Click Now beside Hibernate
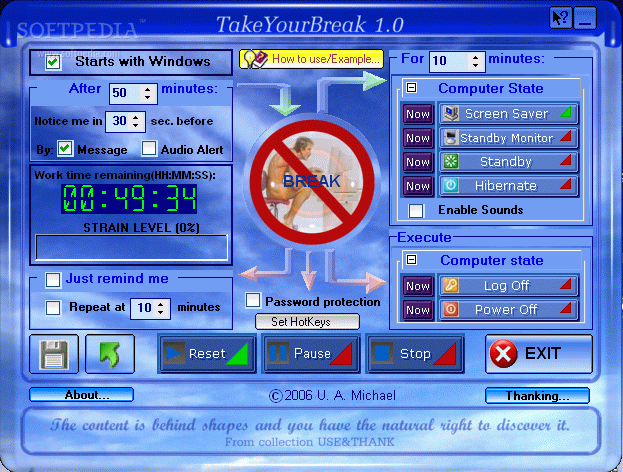The image size is (623, 472). pyautogui.click(x=418, y=186)
